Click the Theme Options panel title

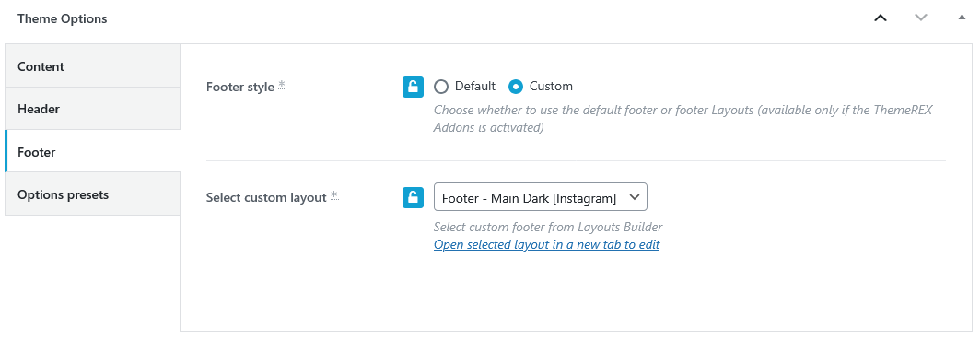coord(63,18)
